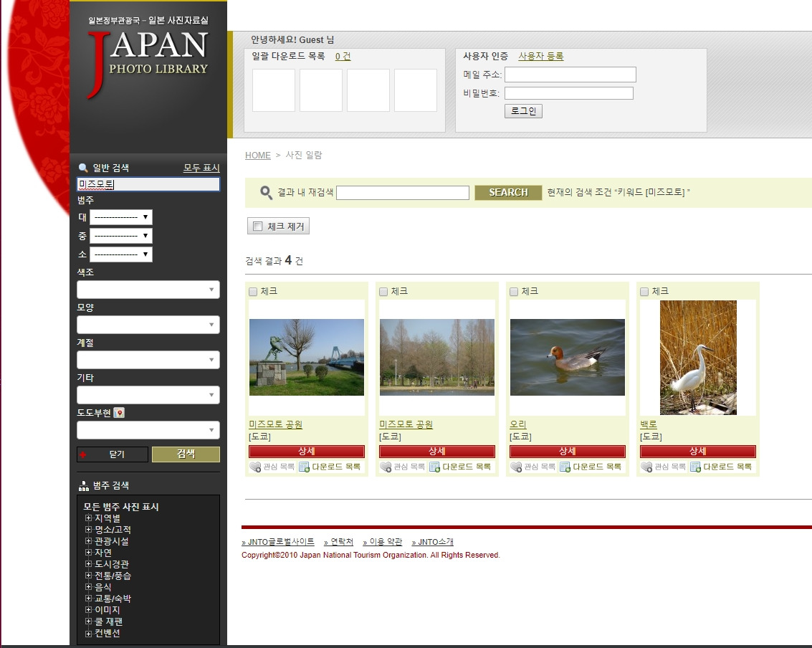
Task: Click the 모두 표시 link
Action: click(201, 168)
